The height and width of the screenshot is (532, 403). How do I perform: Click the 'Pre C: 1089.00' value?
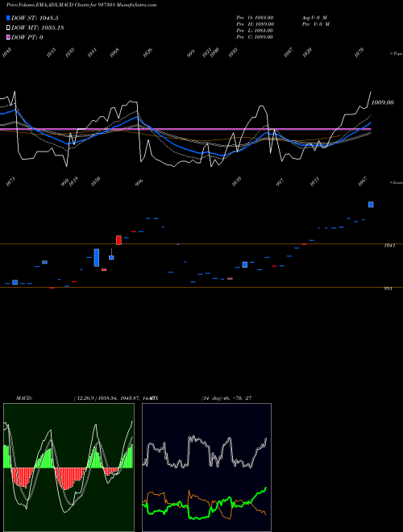coord(255,37)
